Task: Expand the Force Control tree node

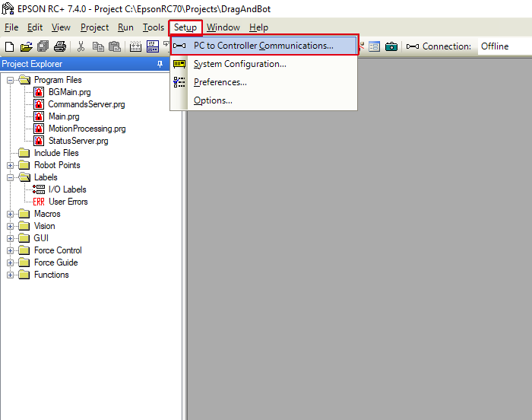Action: click(10, 251)
